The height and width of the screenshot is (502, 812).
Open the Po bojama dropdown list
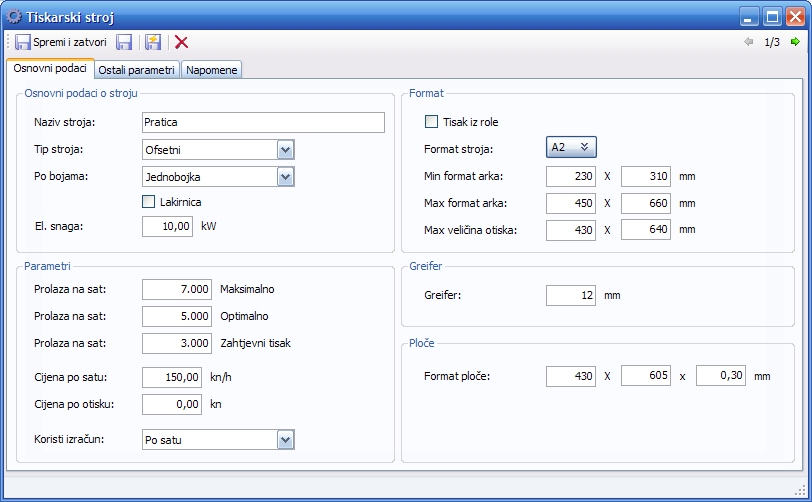tap(285, 177)
